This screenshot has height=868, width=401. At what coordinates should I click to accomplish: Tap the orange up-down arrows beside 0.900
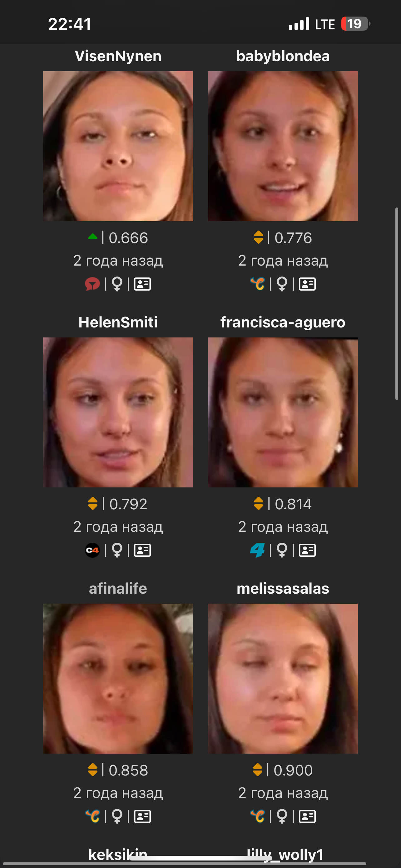coord(258,770)
